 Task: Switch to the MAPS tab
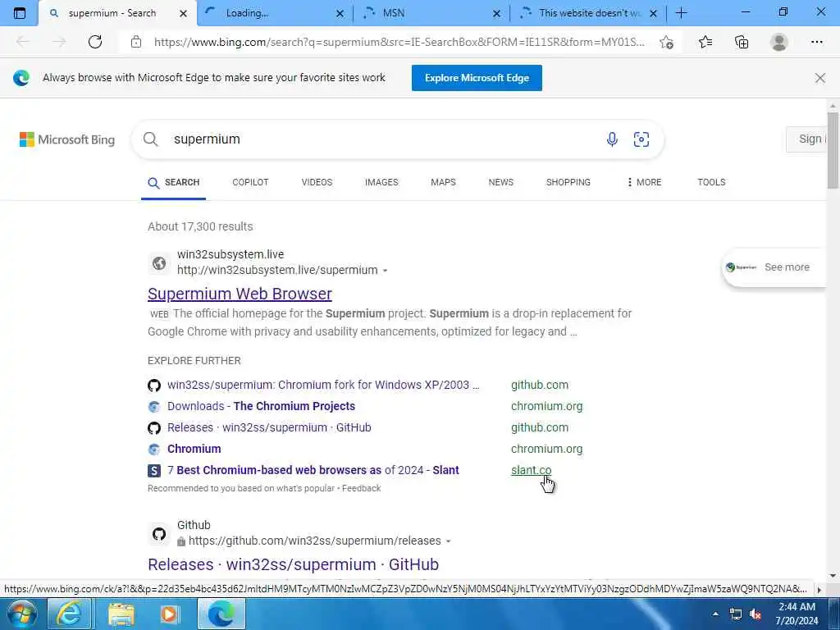pos(443,182)
